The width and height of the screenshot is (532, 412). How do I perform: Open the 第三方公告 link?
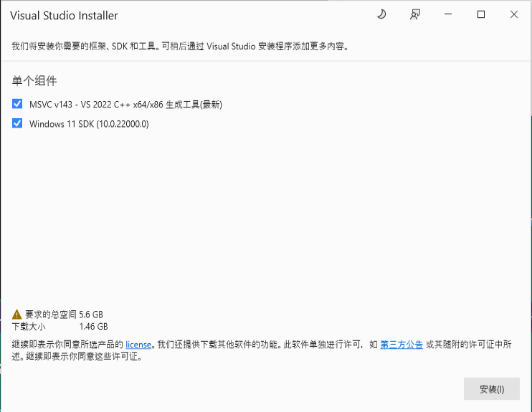click(x=402, y=345)
